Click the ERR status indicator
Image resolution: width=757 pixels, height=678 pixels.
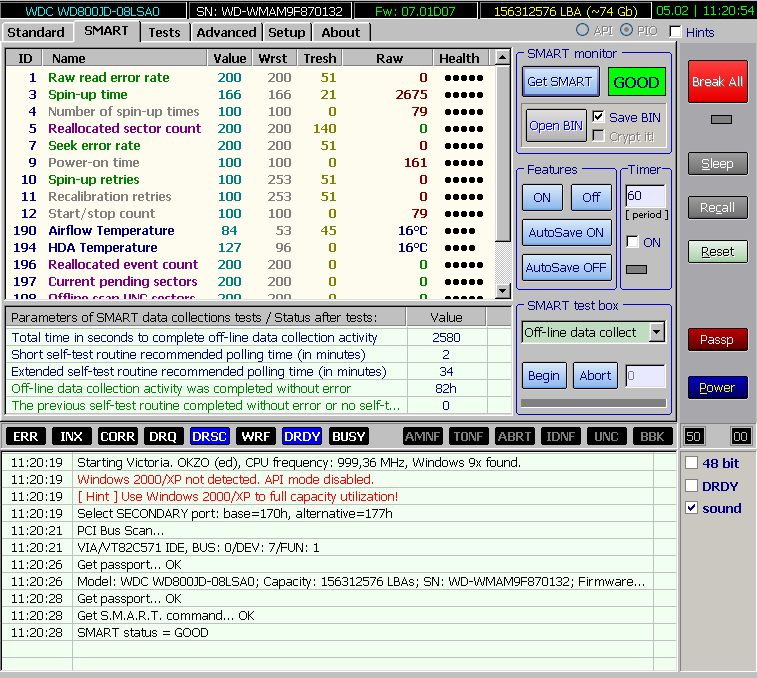coord(26,436)
